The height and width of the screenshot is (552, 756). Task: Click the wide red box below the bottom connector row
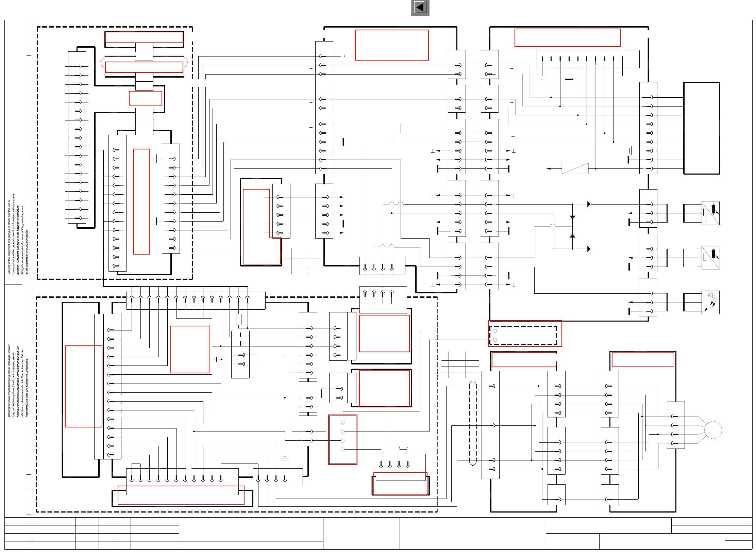click(x=181, y=495)
